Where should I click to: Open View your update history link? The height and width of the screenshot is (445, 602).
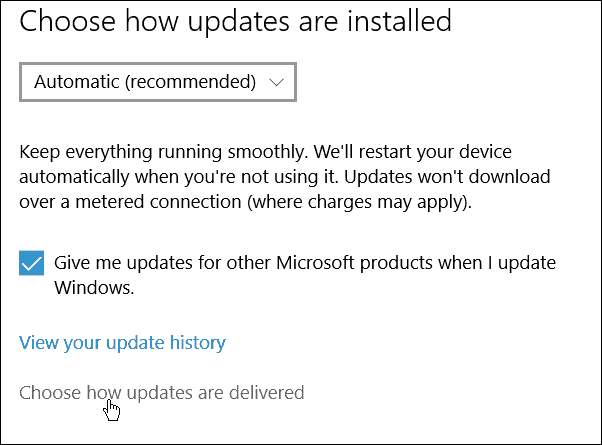click(x=122, y=342)
